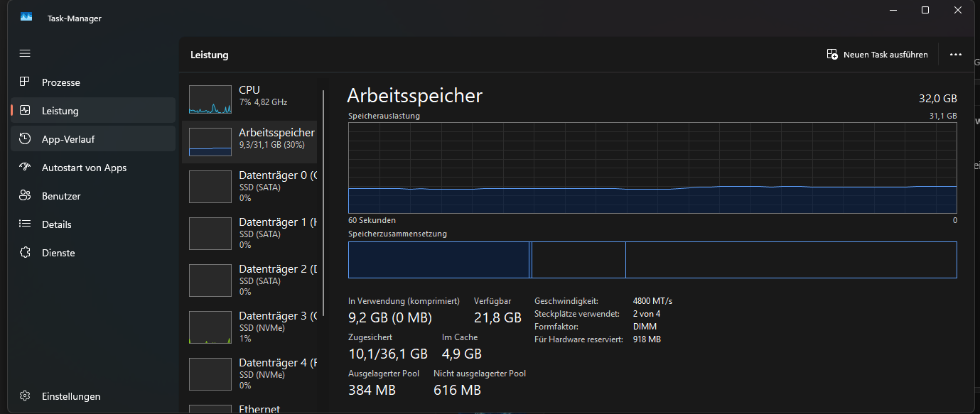This screenshot has height=414, width=980.
Task: Select the CPU performance graph
Action: pos(210,99)
